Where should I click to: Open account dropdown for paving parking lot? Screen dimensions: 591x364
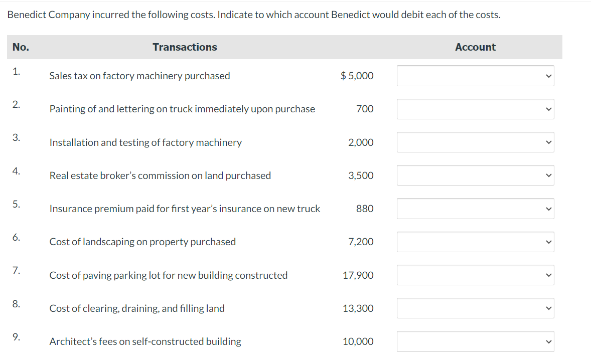point(475,275)
